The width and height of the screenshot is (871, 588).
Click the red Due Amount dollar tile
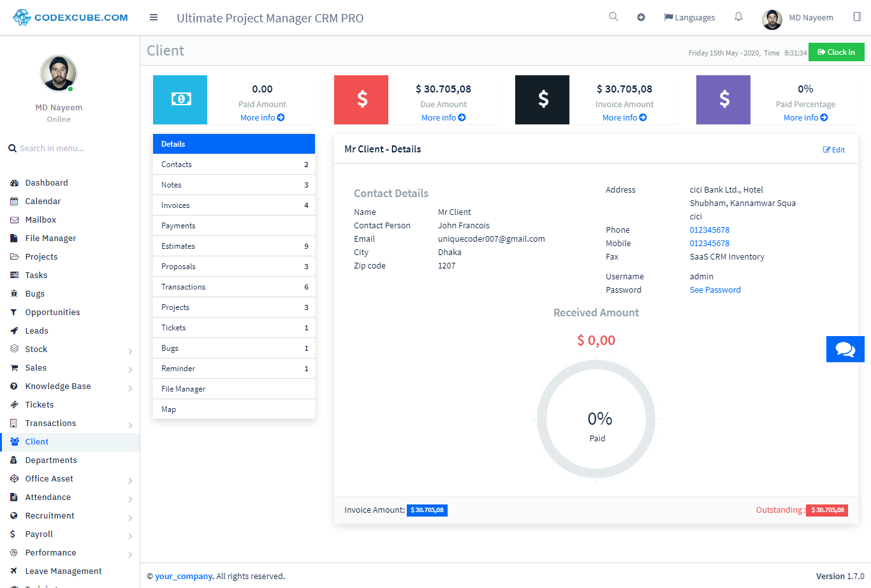(x=361, y=99)
